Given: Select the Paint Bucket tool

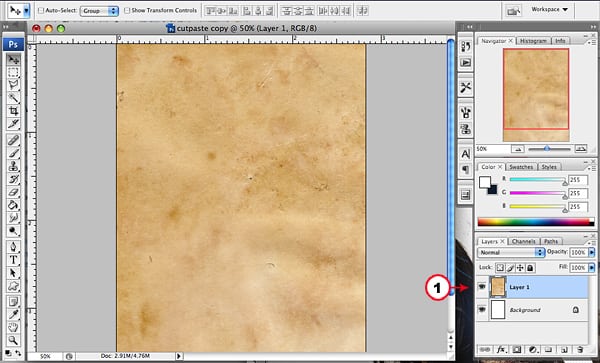Looking at the screenshot, I should (13, 205).
